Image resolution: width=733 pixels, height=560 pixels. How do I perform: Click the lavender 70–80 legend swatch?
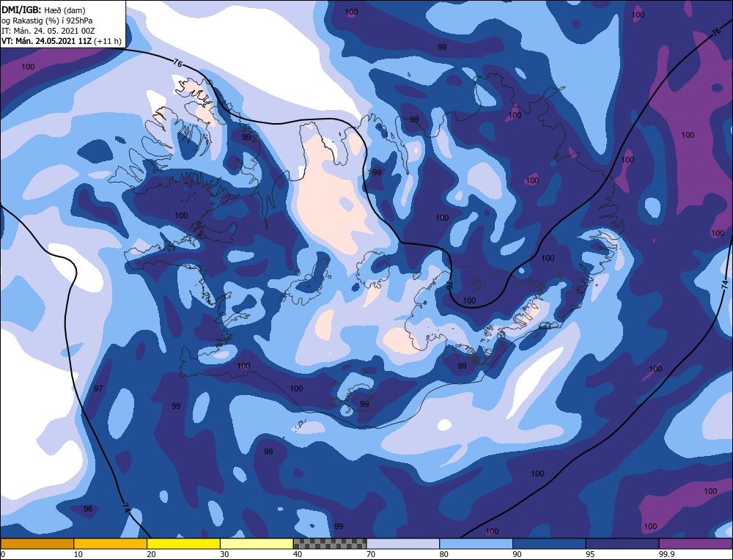pos(403,543)
